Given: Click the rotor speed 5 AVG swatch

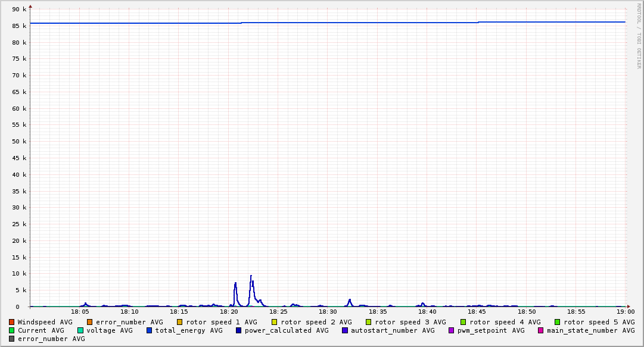Looking at the screenshot, I should (558, 322).
